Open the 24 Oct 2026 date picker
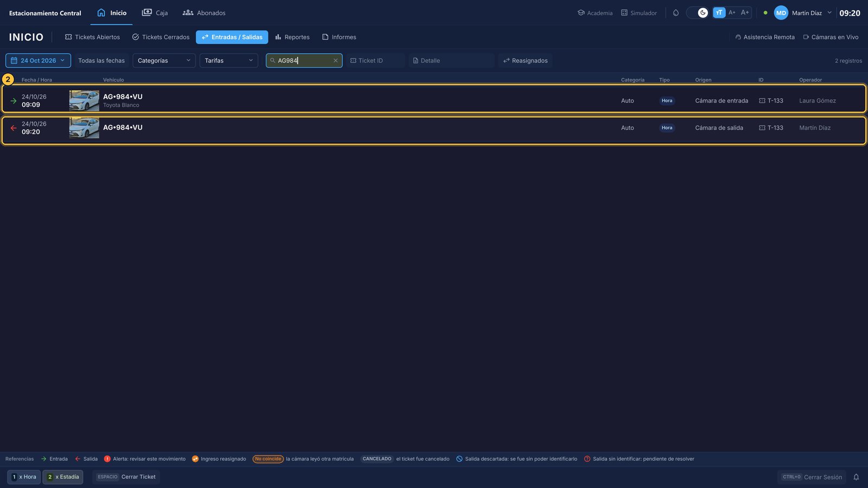 (x=38, y=61)
